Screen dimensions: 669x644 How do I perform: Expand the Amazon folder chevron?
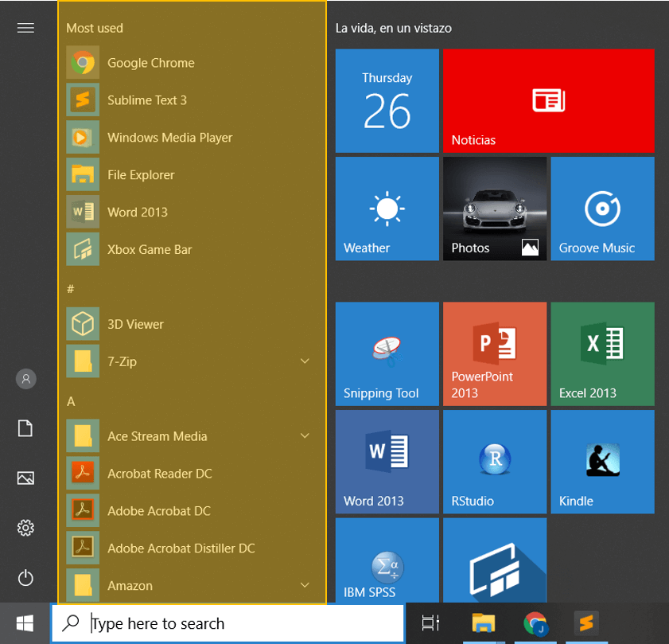(x=305, y=585)
